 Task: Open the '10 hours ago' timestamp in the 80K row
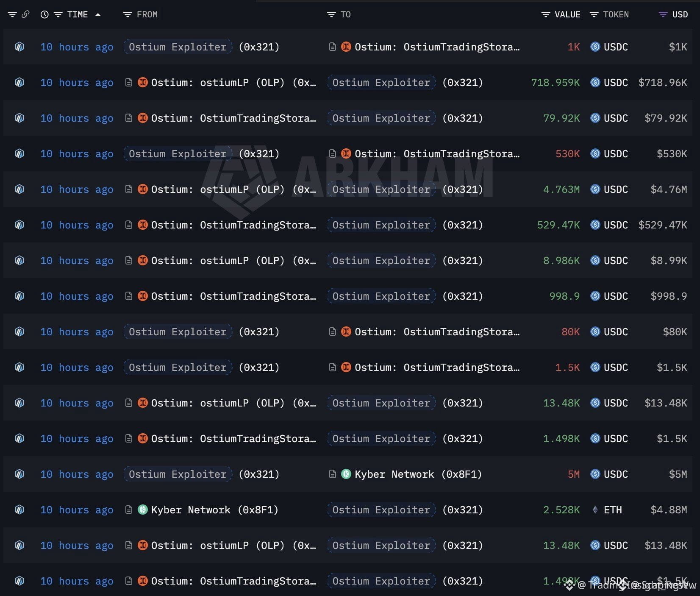[x=77, y=331]
